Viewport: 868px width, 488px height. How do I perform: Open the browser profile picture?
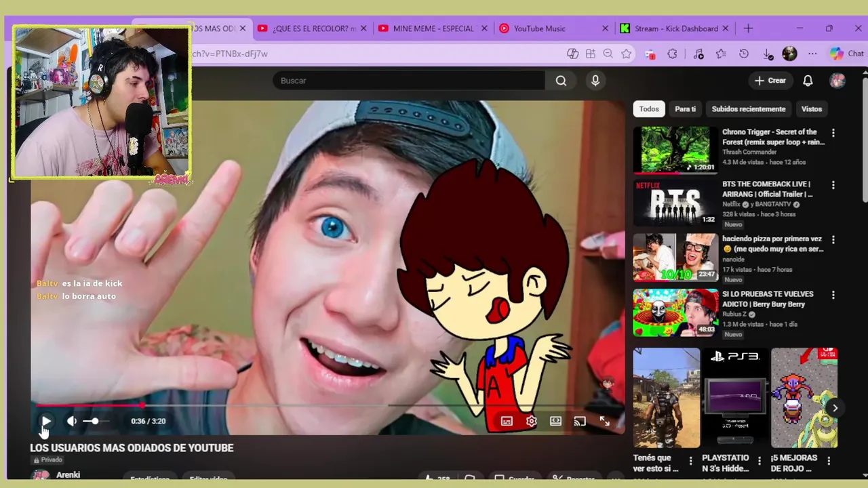click(x=789, y=54)
